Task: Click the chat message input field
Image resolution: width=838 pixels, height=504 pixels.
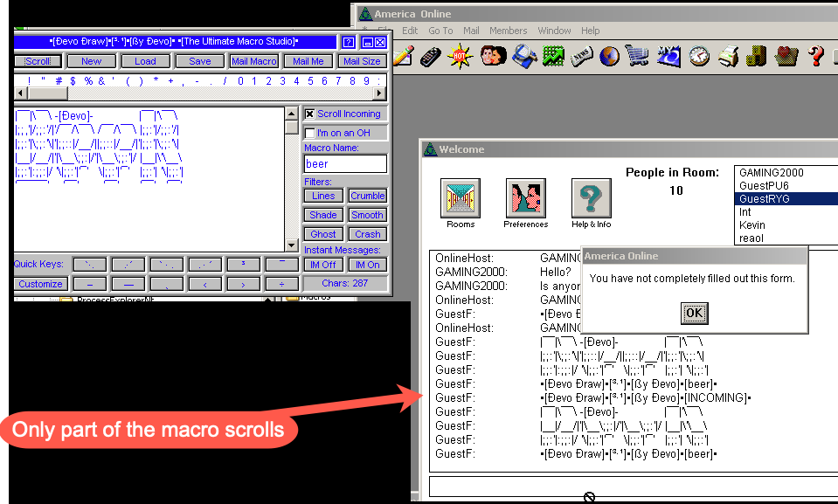Action: pos(634,487)
